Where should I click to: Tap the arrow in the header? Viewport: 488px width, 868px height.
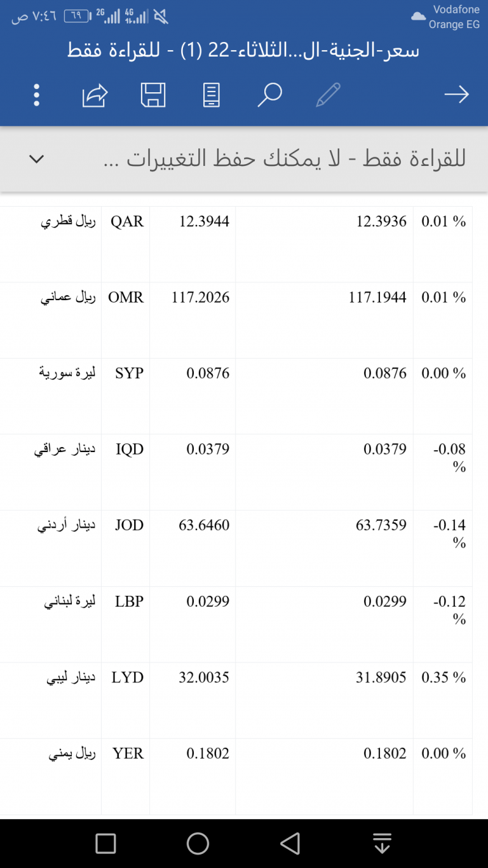[456, 95]
